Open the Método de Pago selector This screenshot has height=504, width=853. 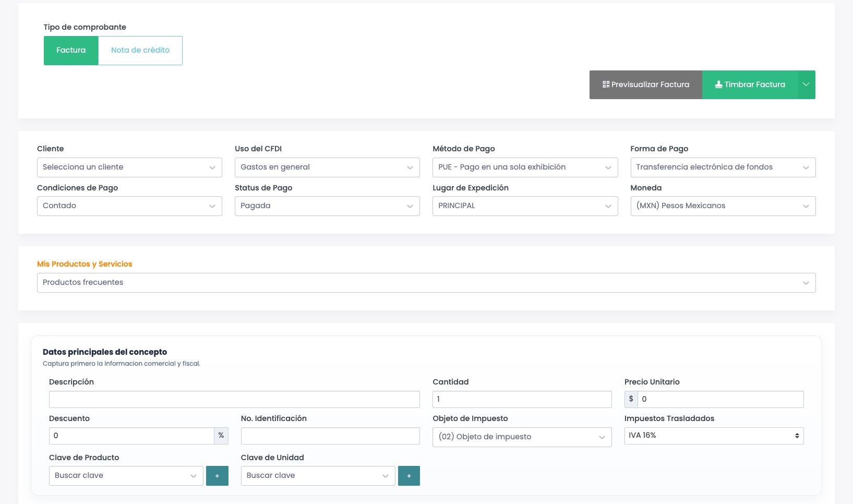(525, 167)
